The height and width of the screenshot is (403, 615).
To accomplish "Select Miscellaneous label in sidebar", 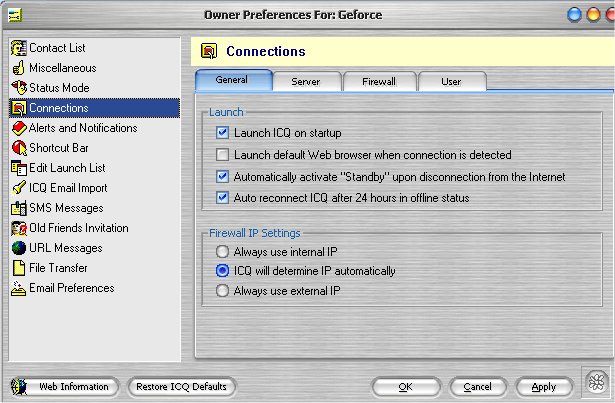I will tap(63, 68).
